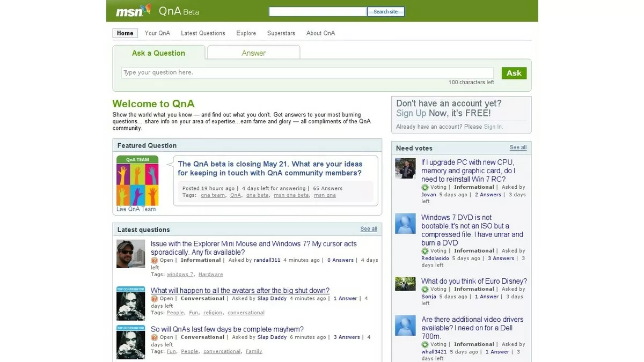Open the featured QnA beta closing question
The width and height of the screenshot is (644, 362).
click(x=270, y=168)
